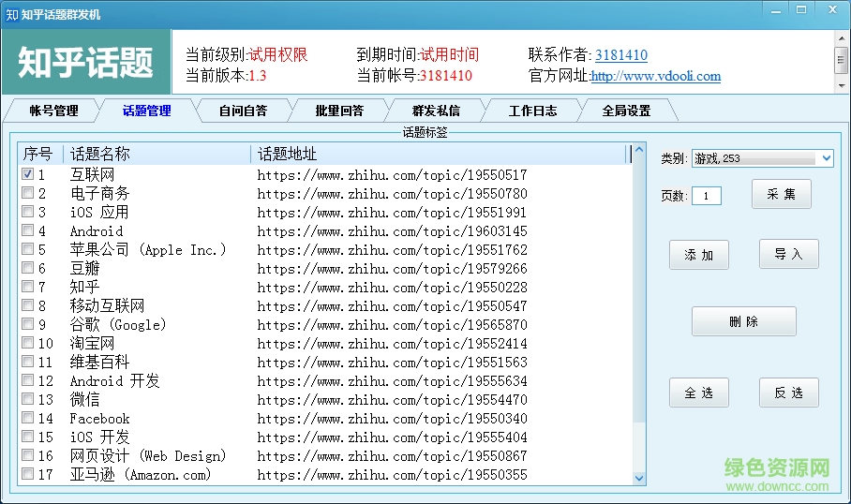Uncheck the 互联网 topic checkbox

click(28, 174)
